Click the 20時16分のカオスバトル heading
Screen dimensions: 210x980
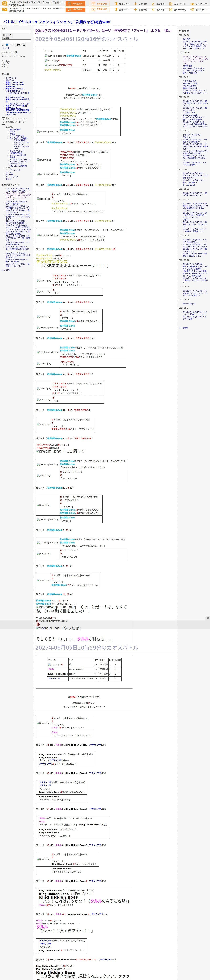click(x=87, y=39)
